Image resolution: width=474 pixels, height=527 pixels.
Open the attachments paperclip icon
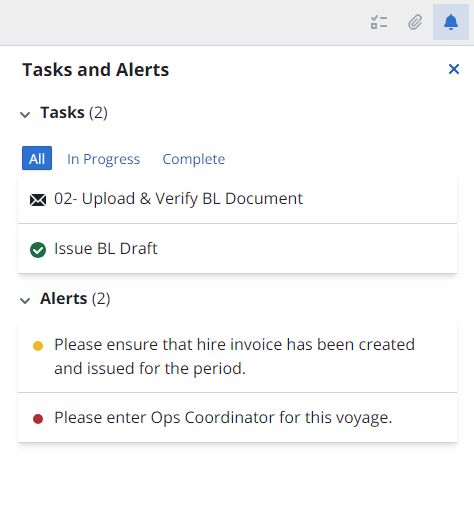click(415, 23)
